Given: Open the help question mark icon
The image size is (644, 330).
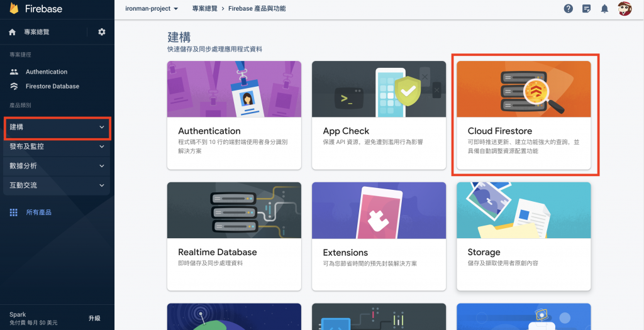Looking at the screenshot, I should click(569, 9).
